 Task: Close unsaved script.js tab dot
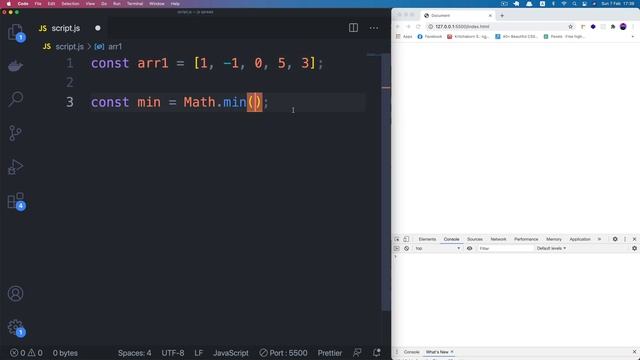click(98, 28)
